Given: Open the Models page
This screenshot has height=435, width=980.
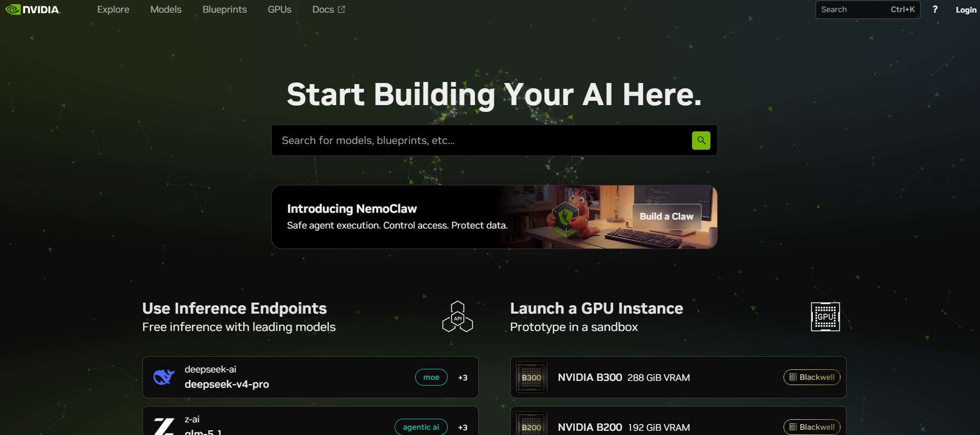Looking at the screenshot, I should tap(166, 9).
